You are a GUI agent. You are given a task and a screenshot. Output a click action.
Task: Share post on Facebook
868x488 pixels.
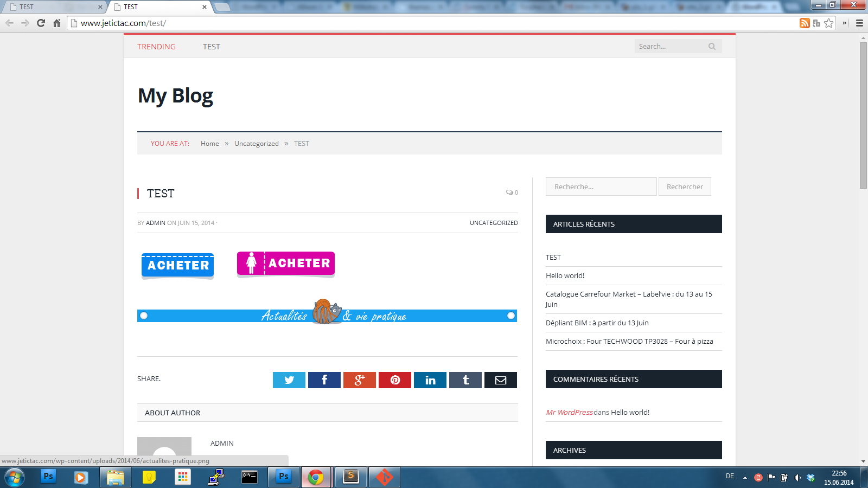click(324, 380)
